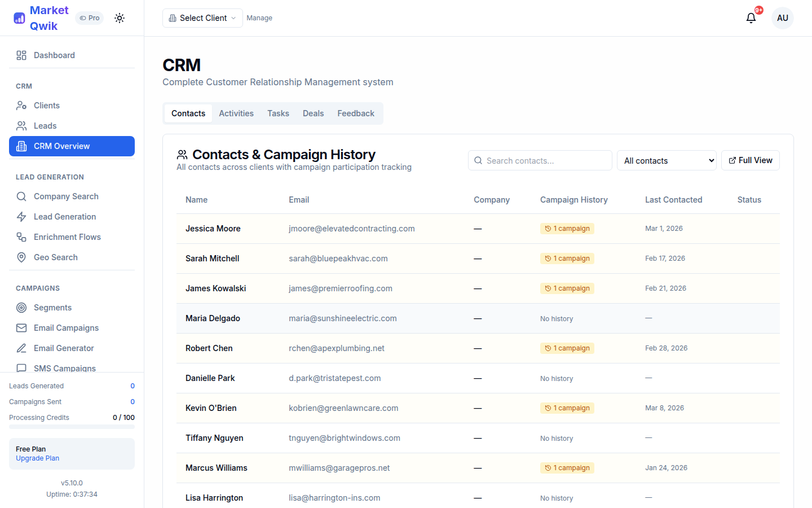Toggle light/dark theme with sun icon
Viewport: 812px width, 508px height.
(120, 17)
